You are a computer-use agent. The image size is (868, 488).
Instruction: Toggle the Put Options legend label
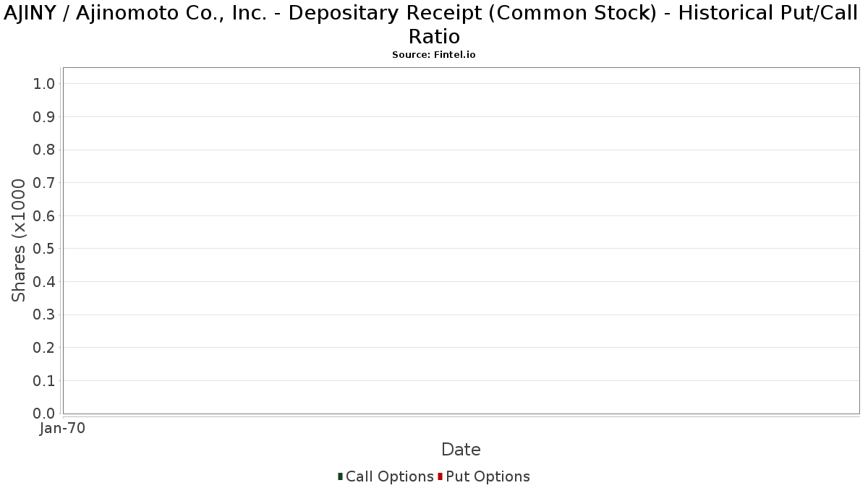[488, 476]
